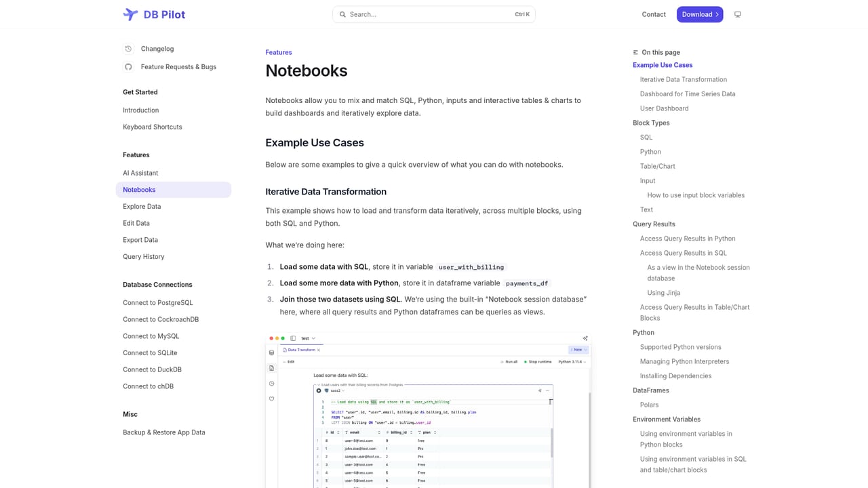Open Query History in the sidebar

(x=144, y=257)
